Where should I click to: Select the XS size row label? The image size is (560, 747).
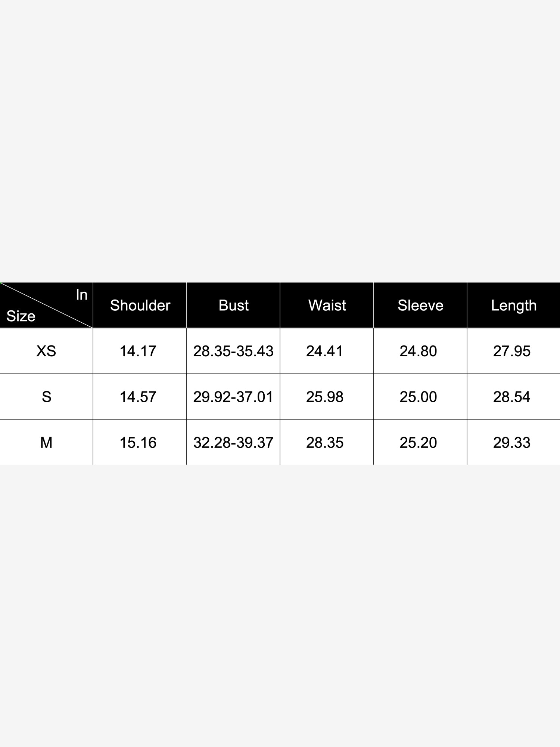(x=46, y=351)
